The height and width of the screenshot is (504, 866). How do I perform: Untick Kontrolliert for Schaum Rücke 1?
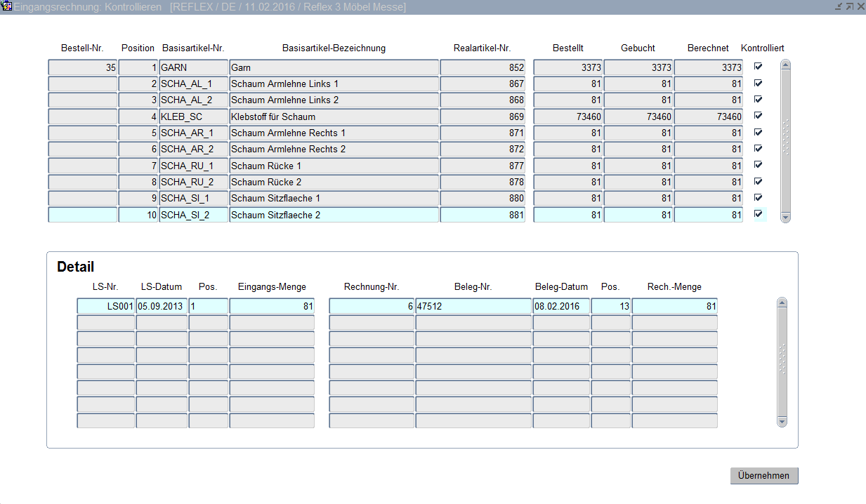click(758, 165)
